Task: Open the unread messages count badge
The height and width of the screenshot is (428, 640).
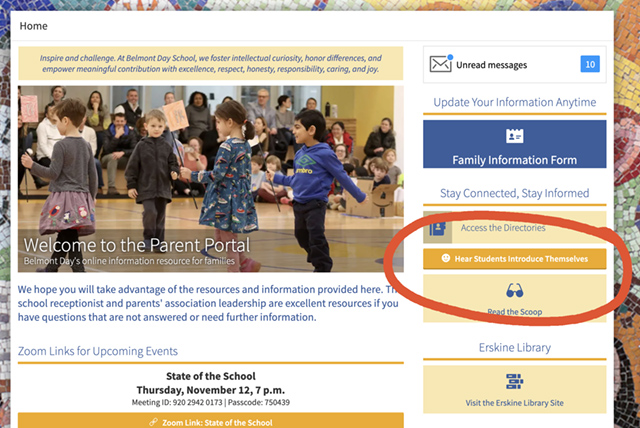Action: point(590,65)
